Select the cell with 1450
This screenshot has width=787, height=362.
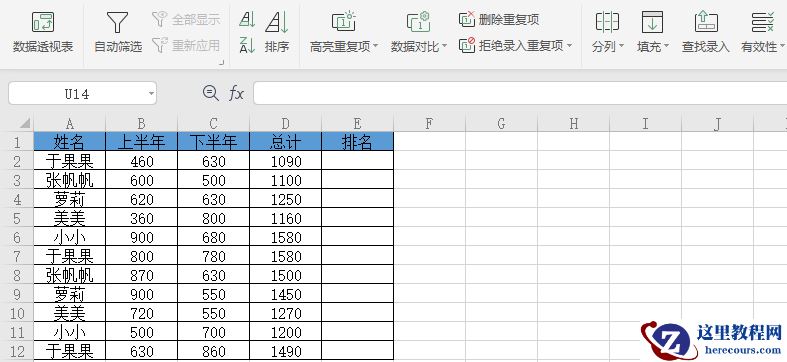point(285,294)
